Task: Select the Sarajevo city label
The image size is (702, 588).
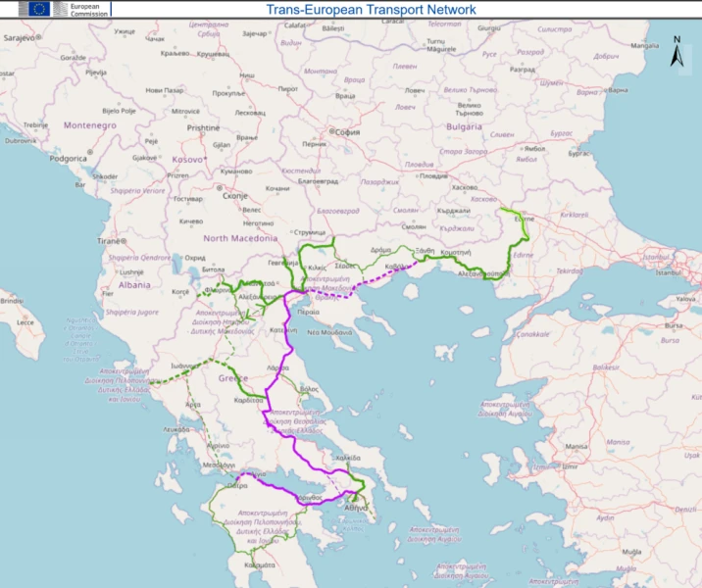Action: pos(20,38)
